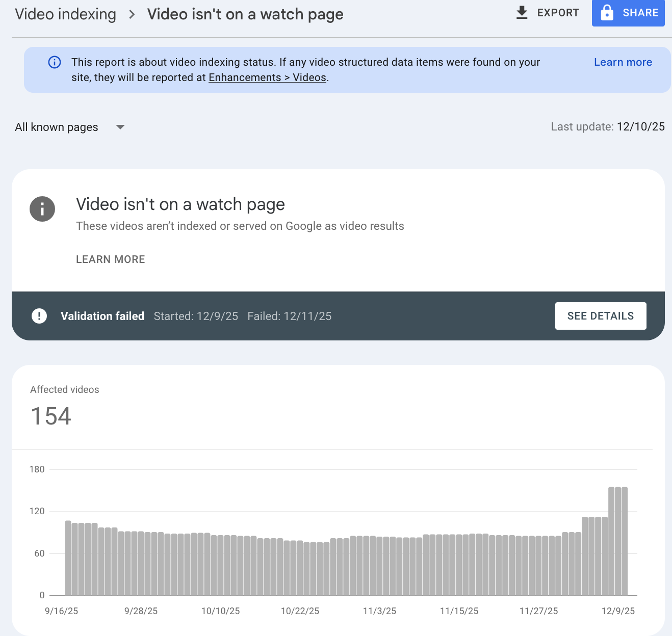Click the Validation failed status text
This screenshot has width=672, height=636.
102,316
